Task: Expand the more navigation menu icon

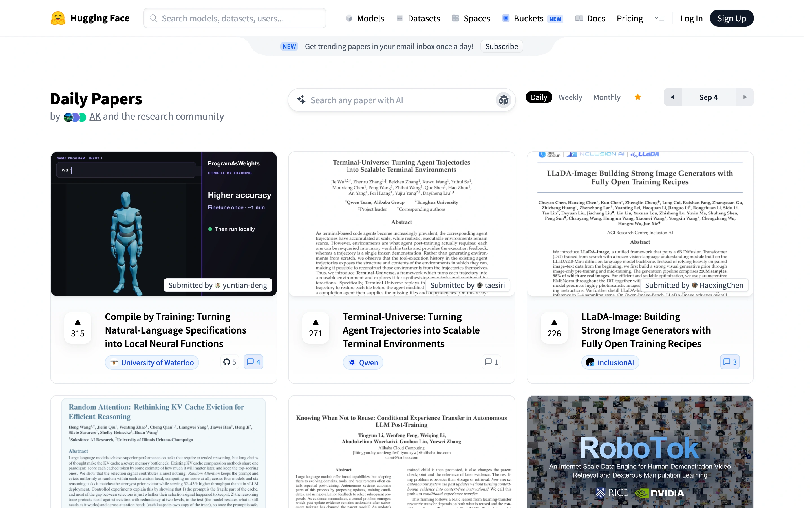Action: pyautogui.click(x=659, y=18)
